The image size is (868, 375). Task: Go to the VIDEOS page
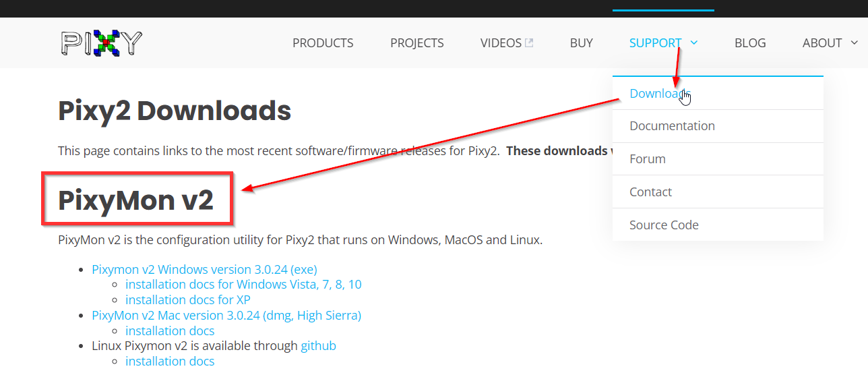pyautogui.click(x=501, y=43)
